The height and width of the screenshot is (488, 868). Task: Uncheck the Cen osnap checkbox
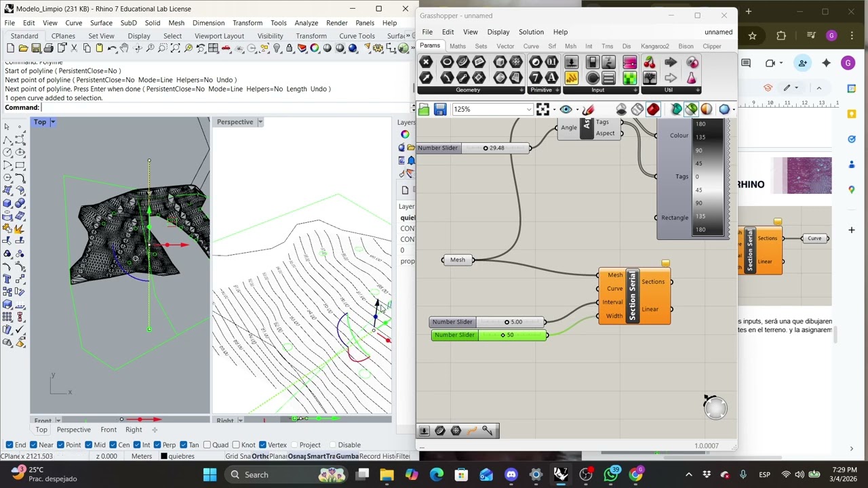click(113, 445)
